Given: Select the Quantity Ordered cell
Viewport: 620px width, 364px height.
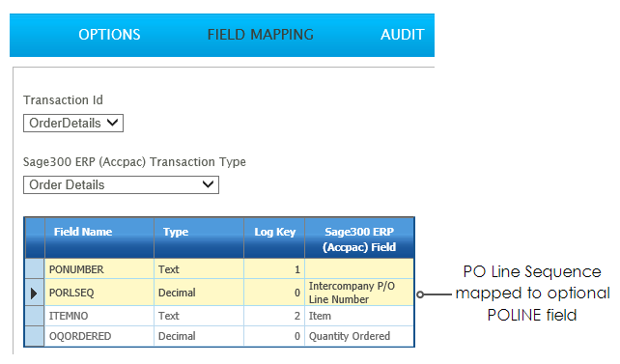Looking at the screenshot, I should click(x=359, y=336).
